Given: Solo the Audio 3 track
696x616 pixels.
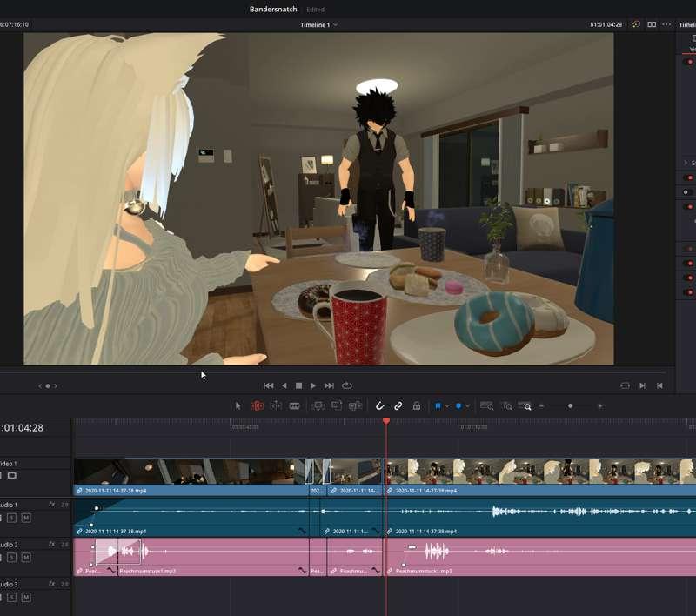Looking at the screenshot, I should click(12, 598).
